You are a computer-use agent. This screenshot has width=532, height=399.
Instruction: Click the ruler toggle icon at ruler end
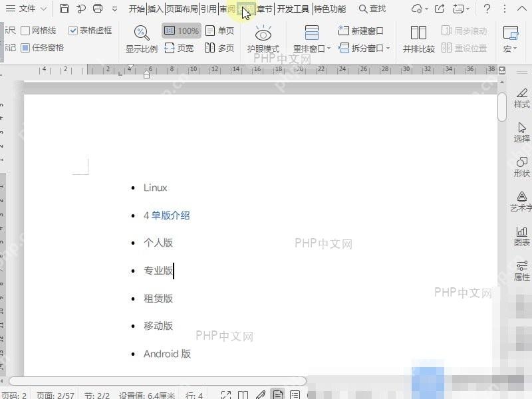point(502,70)
